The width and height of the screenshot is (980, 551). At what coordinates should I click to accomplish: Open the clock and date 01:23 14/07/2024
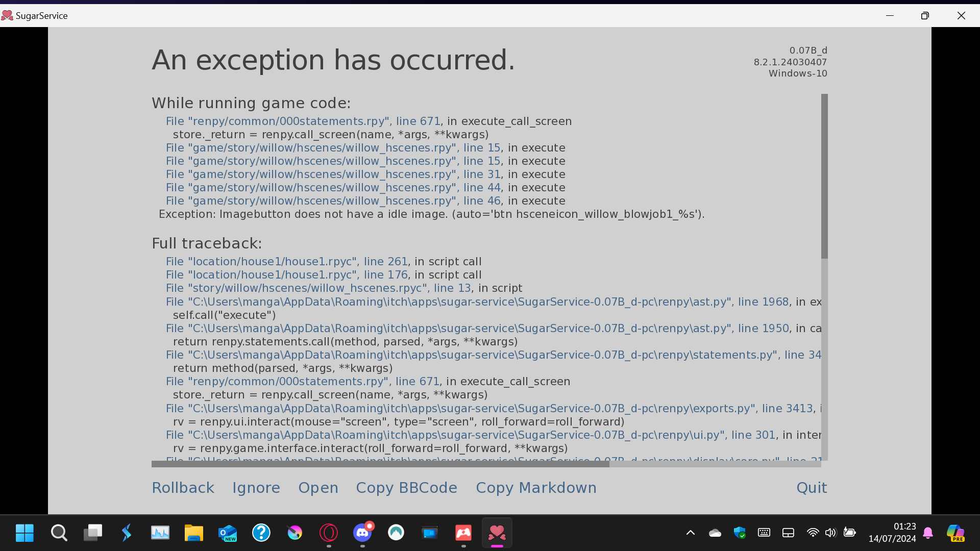(x=892, y=533)
